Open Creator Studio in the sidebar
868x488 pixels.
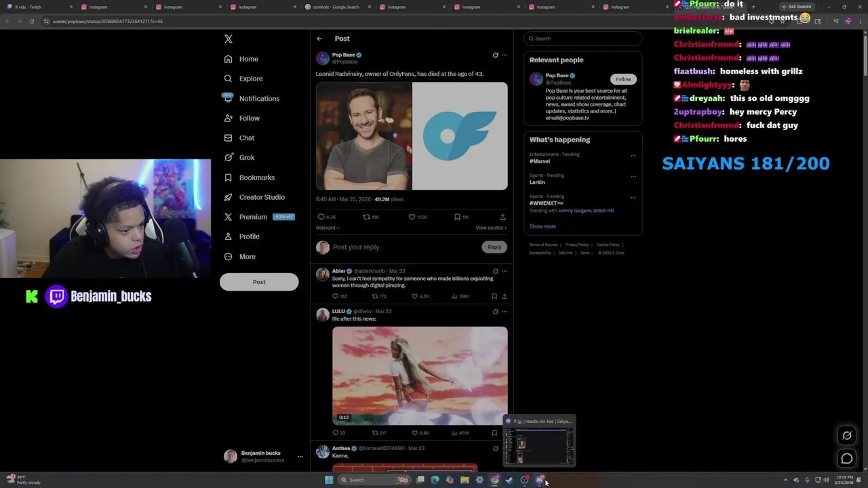click(x=254, y=197)
